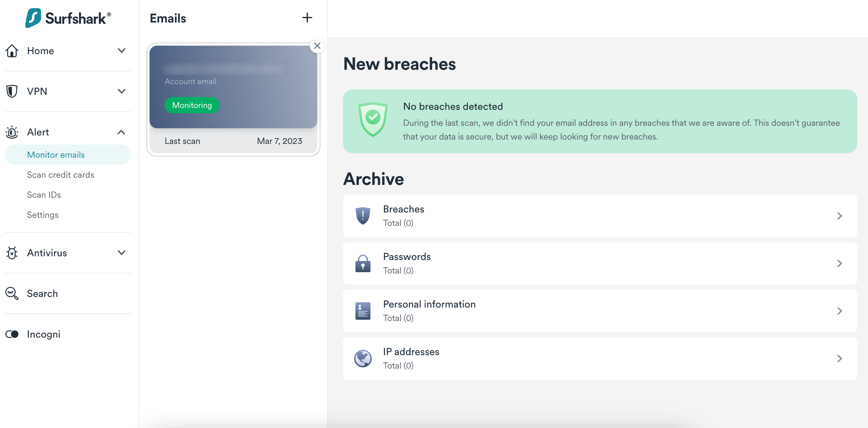Click the Search magnifier icon
This screenshot has width=868, height=428.
[12, 293]
